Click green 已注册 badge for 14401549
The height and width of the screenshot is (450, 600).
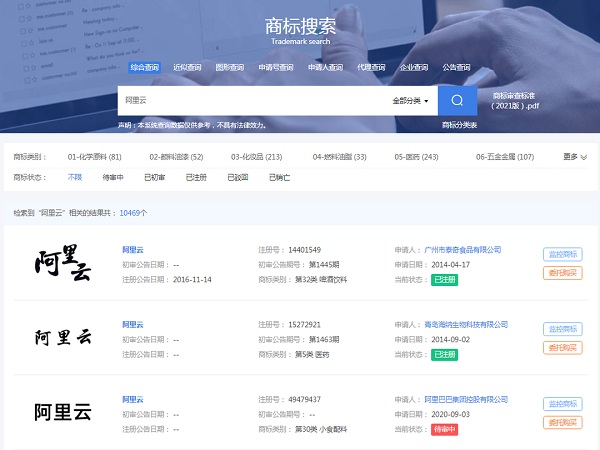pos(445,280)
